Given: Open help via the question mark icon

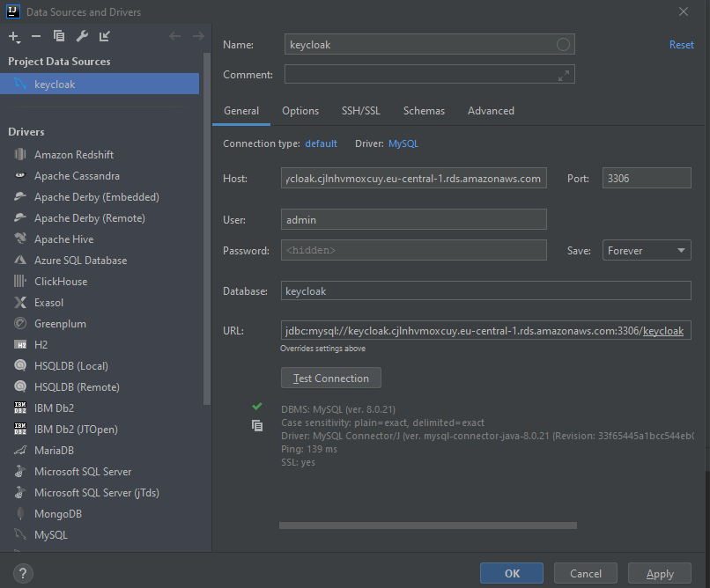Looking at the screenshot, I should tap(22, 573).
